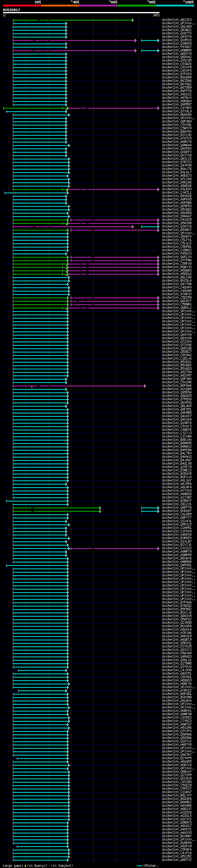Open hit UniRef100_Q93WZ2
This screenshot has width=197, height=868.
[x=177, y=30]
